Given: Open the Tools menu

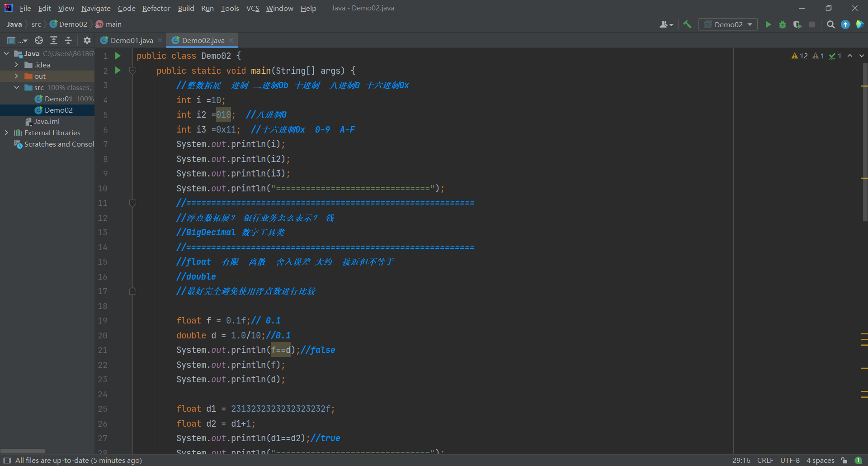Looking at the screenshot, I should (x=230, y=8).
